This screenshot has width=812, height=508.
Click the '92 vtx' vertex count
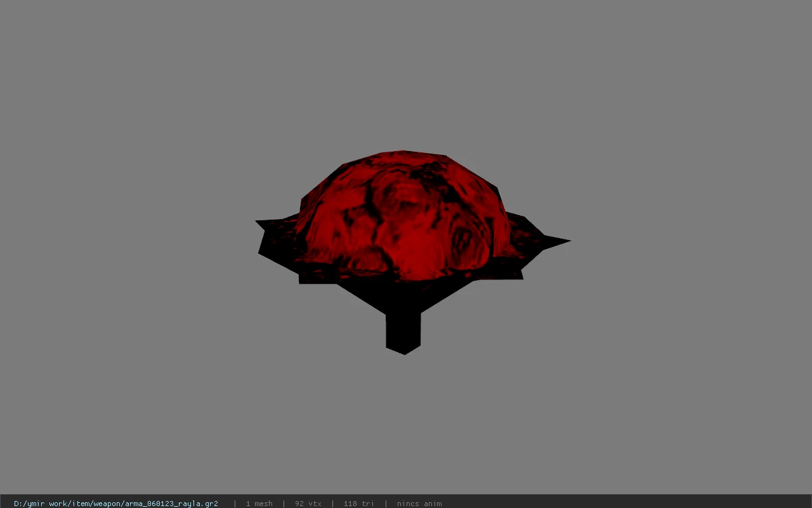308,504
